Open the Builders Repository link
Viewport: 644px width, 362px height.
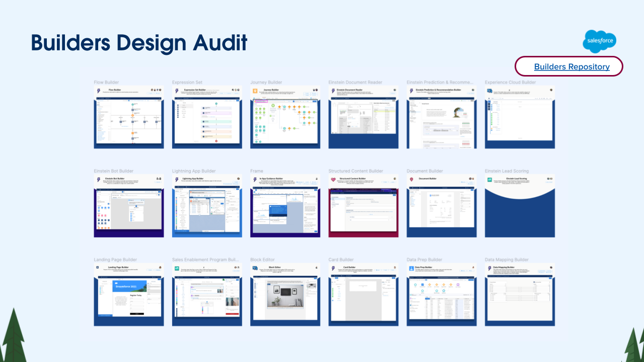571,66
